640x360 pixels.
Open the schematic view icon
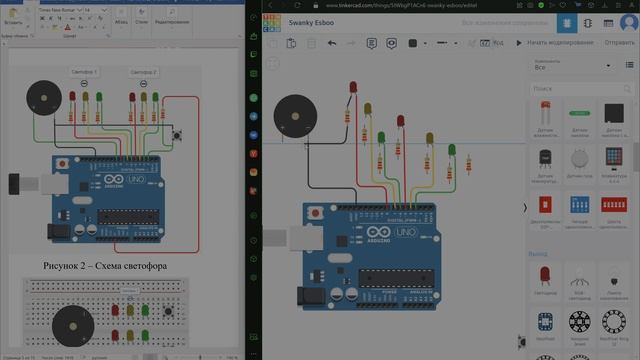point(588,23)
